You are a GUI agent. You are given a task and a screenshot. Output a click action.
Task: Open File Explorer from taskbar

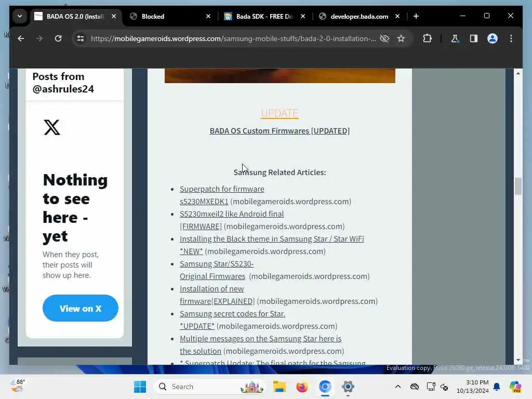[280, 387]
